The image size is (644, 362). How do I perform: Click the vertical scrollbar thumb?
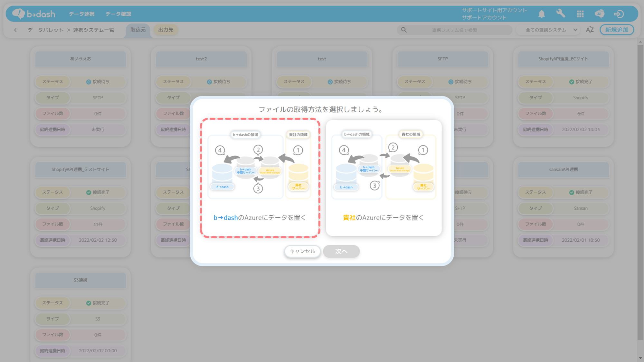(x=640, y=192)
